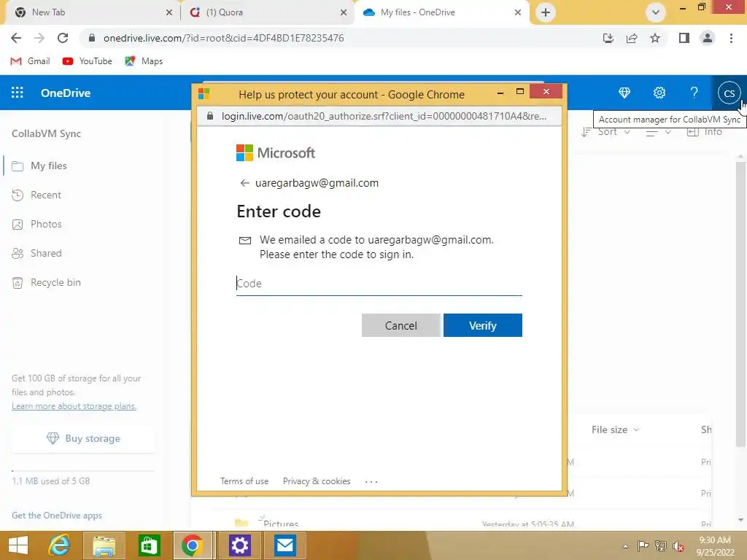The height and width of the screenshot is (560, 747).
Task: Launch Internet Explorer from the taskbar
Action: [x=60, y=545]
